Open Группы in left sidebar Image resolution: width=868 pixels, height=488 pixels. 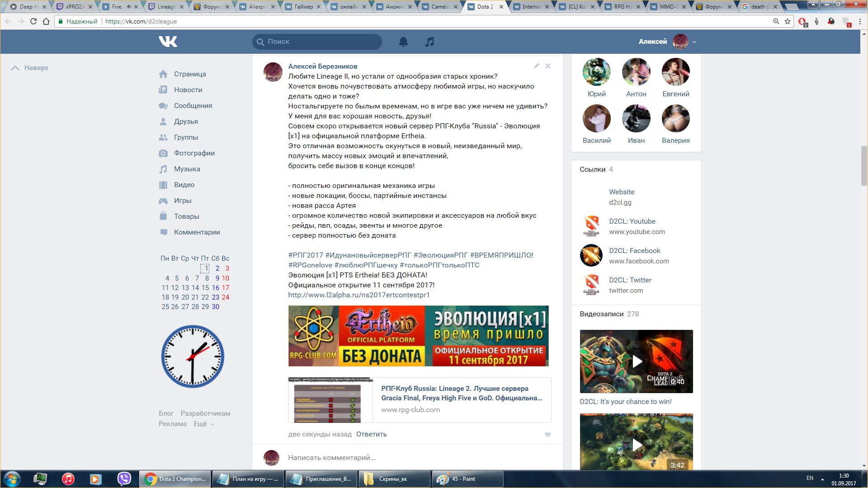point(186,137)
